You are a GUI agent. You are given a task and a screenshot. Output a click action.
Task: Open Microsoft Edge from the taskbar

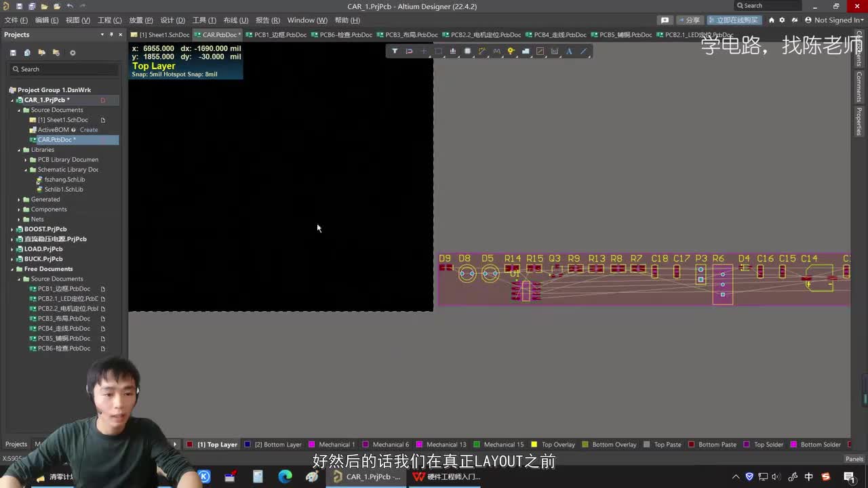[x=285, y=476]
